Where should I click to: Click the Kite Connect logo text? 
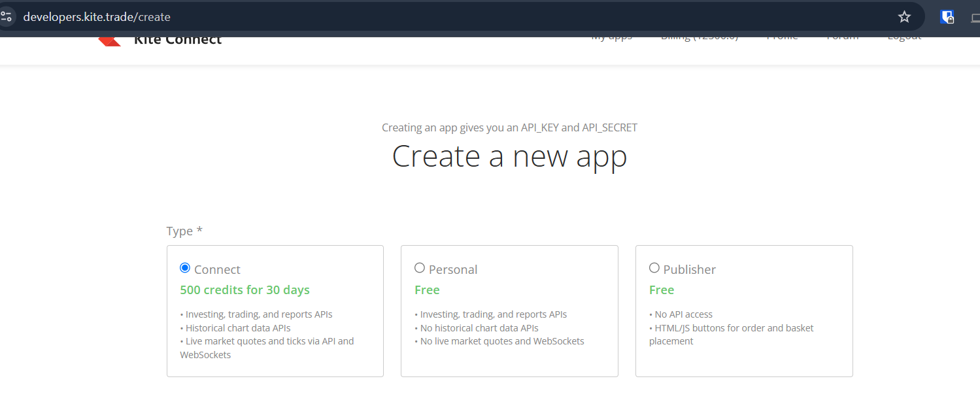177,41
